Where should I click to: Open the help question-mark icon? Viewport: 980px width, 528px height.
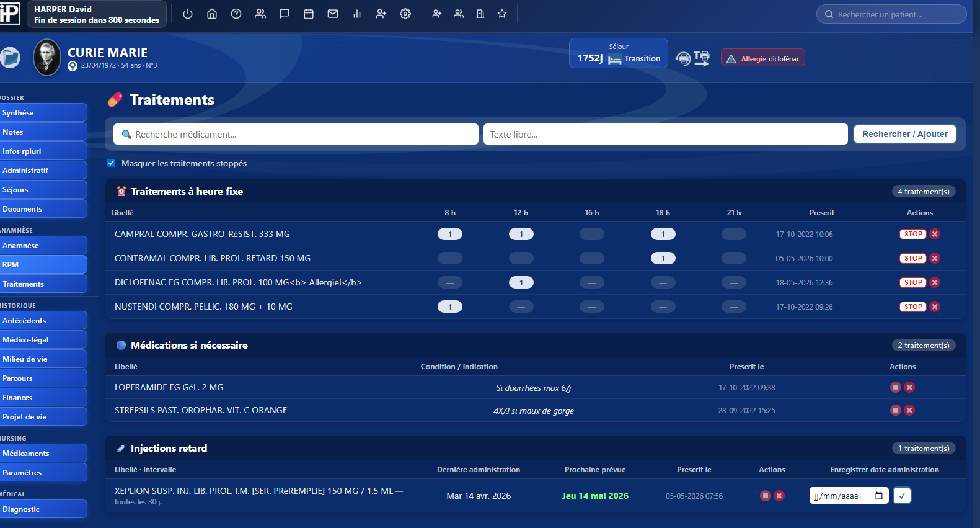coord(236,14)
